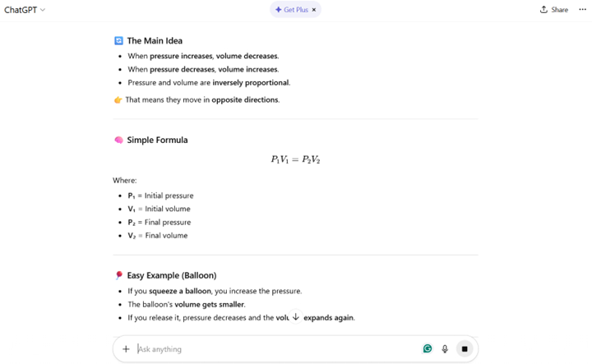592x364 pixels.
Task: Click the Ask anything input field
Action: (x=271, y=349)
